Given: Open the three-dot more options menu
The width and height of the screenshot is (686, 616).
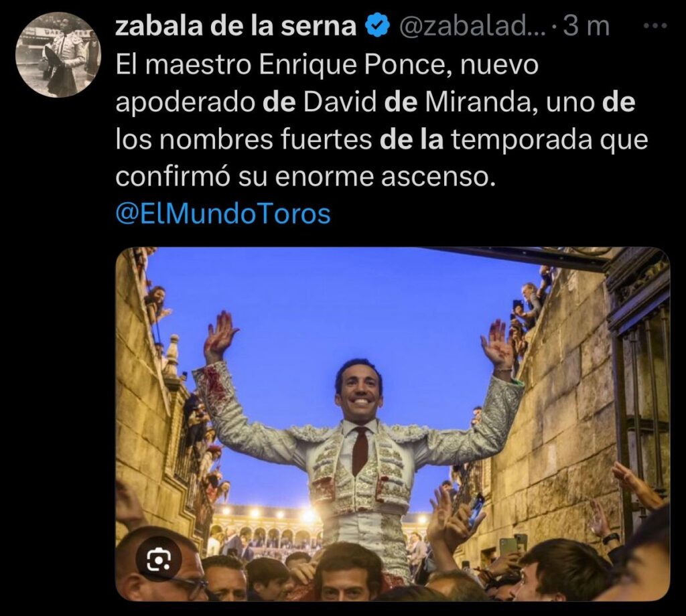Looking at the screenshot, I should point(657,26).
